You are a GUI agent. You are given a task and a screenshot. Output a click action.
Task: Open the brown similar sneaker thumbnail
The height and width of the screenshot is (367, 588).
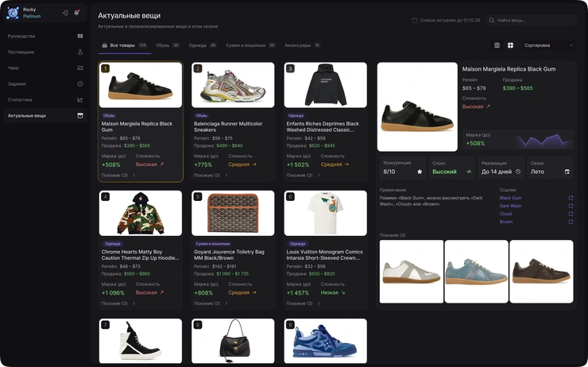click(541, 272)
